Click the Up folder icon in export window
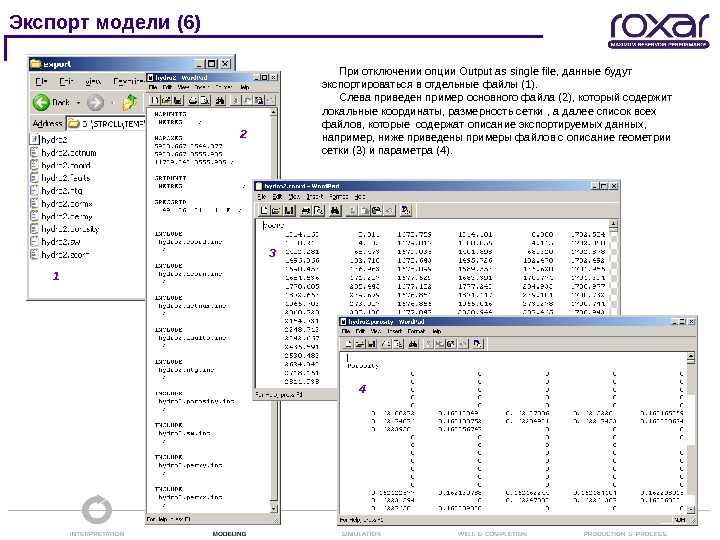The image size is (720, 540). click(x=129, y=102)
